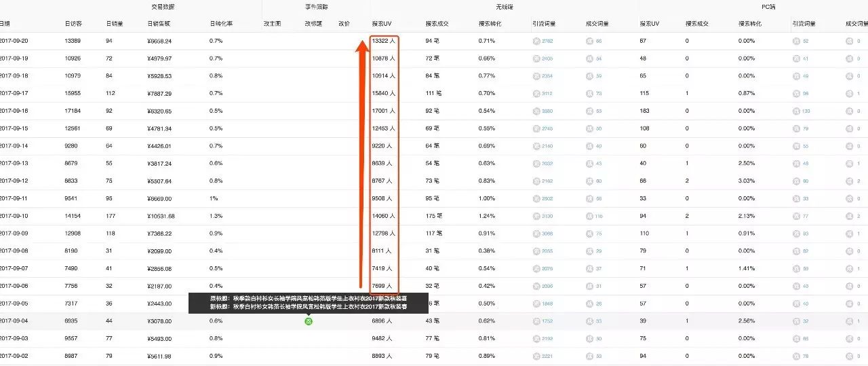Click the 日销售额 column header

click(158, 24)
